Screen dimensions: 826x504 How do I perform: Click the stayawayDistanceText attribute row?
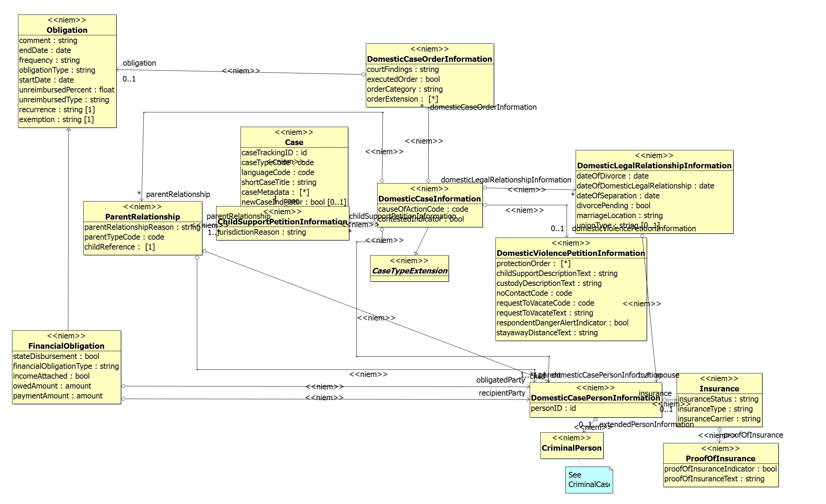point(547,332)
